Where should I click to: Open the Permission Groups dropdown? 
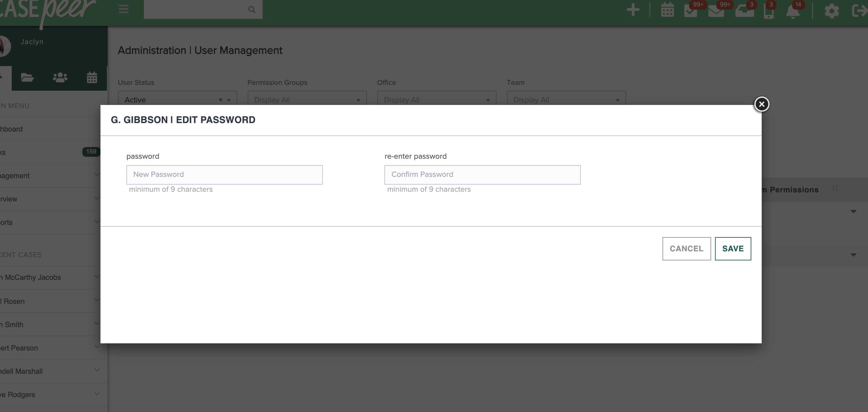(307, 100)
